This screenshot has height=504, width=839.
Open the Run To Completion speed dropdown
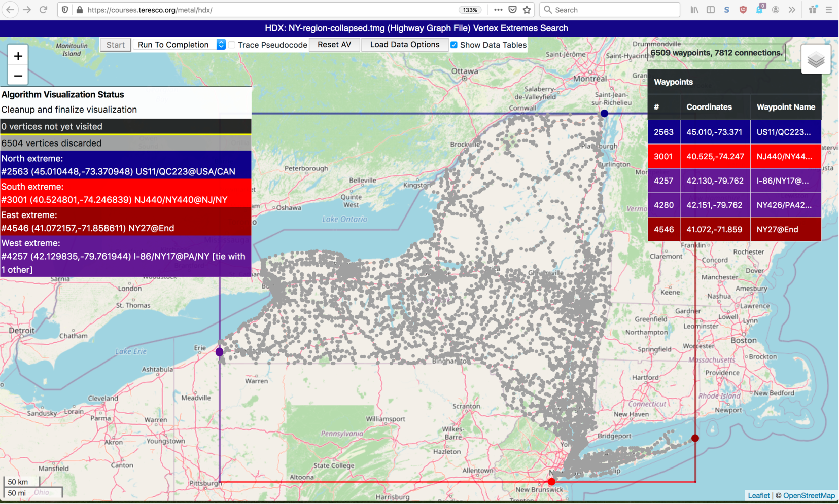[x=180, y=45]
